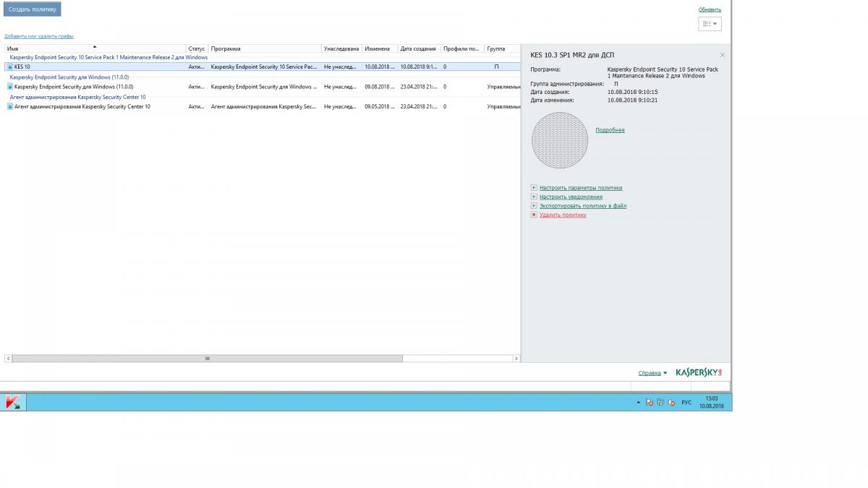This screenshot has height=488, width=868.
Task: Click the scrollbar right arrow
Action: coord(516,359)
